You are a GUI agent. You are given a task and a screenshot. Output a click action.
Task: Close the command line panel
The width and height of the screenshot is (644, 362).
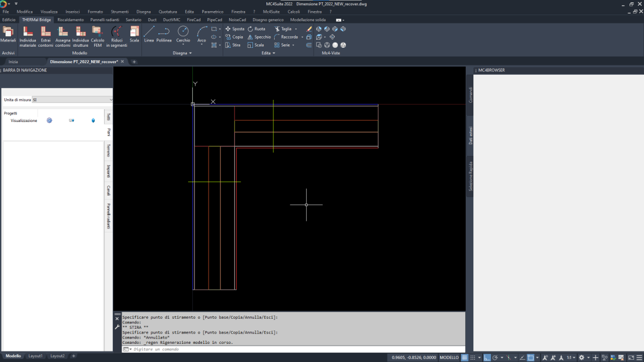click(x=117, y=319)
